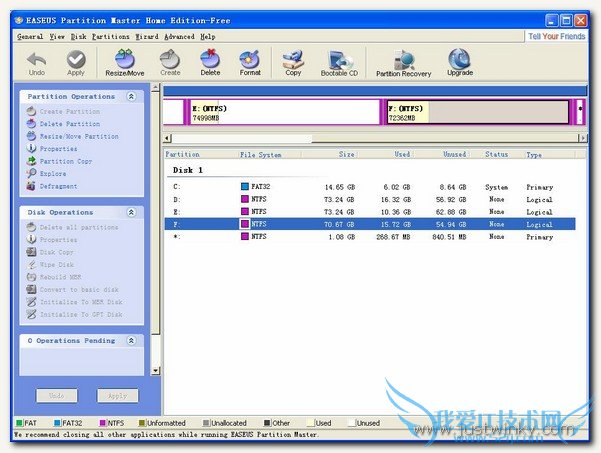Choose Defragment in Partition Operations

pos(58,186)
